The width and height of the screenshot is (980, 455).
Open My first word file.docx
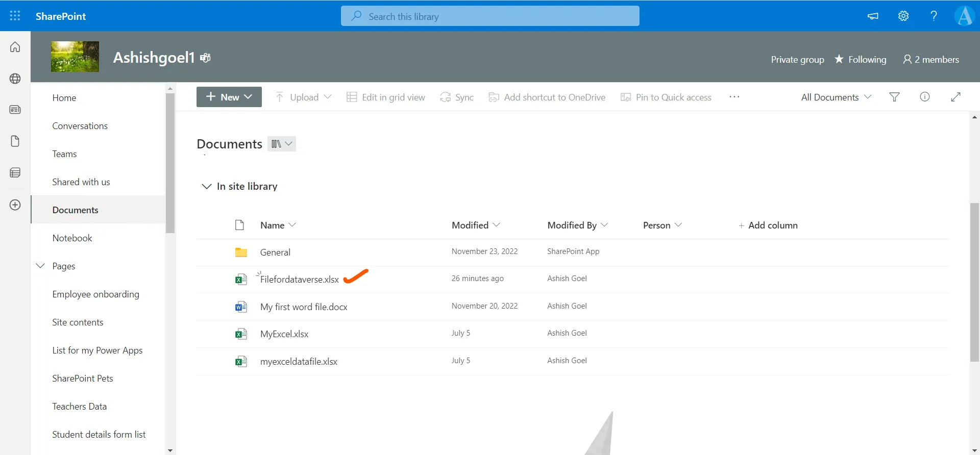coord(304,307)
